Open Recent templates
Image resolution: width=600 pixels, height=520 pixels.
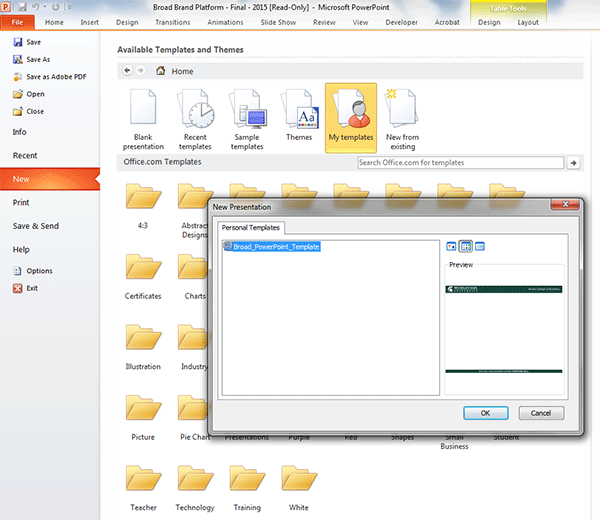click(195, 119)
